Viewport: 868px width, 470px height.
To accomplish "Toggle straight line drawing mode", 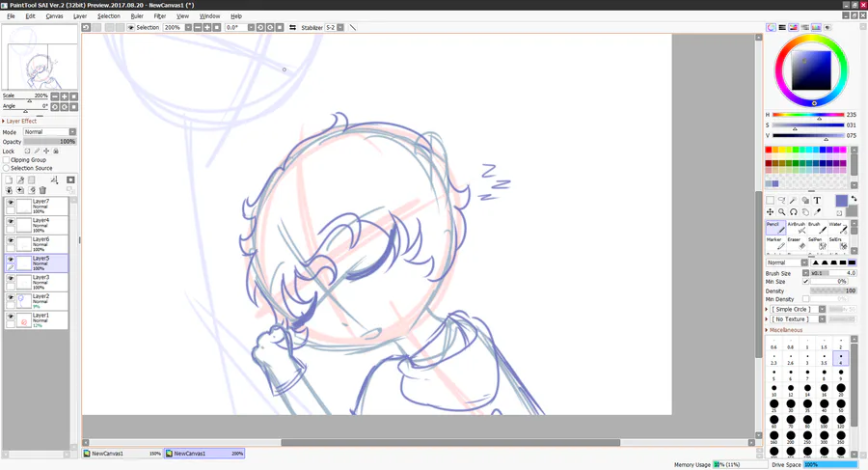I will click(x=353, y=27).
